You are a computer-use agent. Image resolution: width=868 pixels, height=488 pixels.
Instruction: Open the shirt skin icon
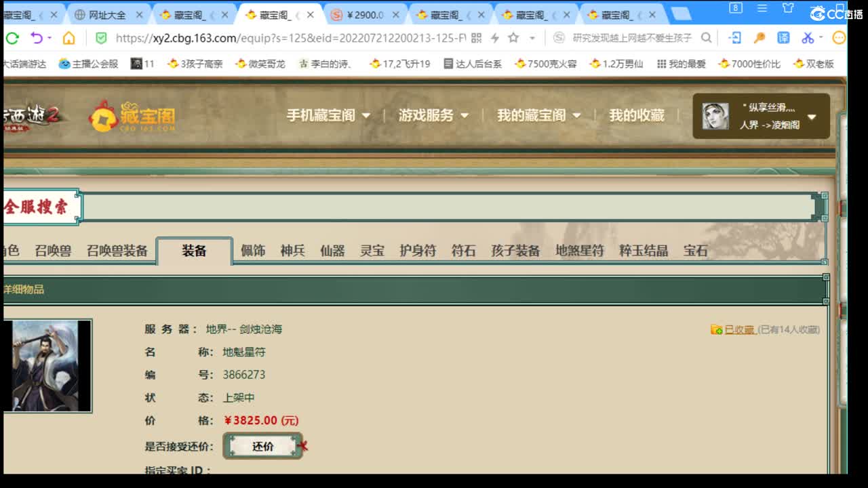coord(788,8)
